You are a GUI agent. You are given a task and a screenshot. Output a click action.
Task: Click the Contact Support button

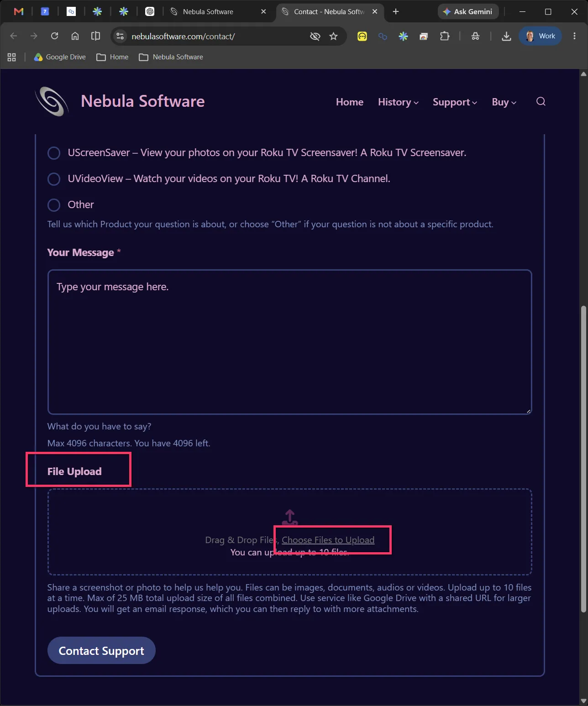pos(101,650)
